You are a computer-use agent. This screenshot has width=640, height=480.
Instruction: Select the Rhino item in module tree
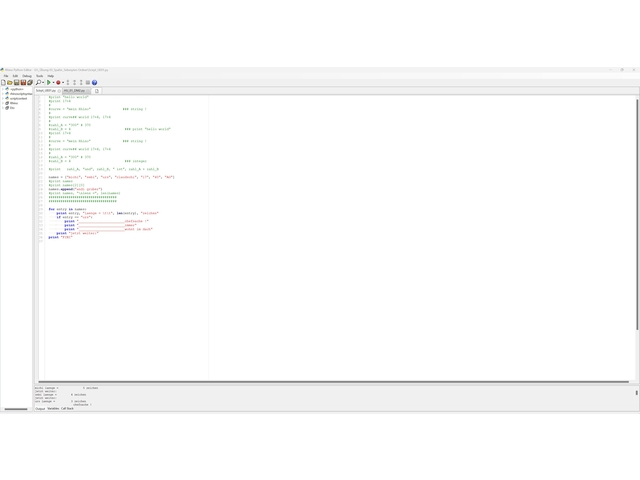[x=14, y=103]
